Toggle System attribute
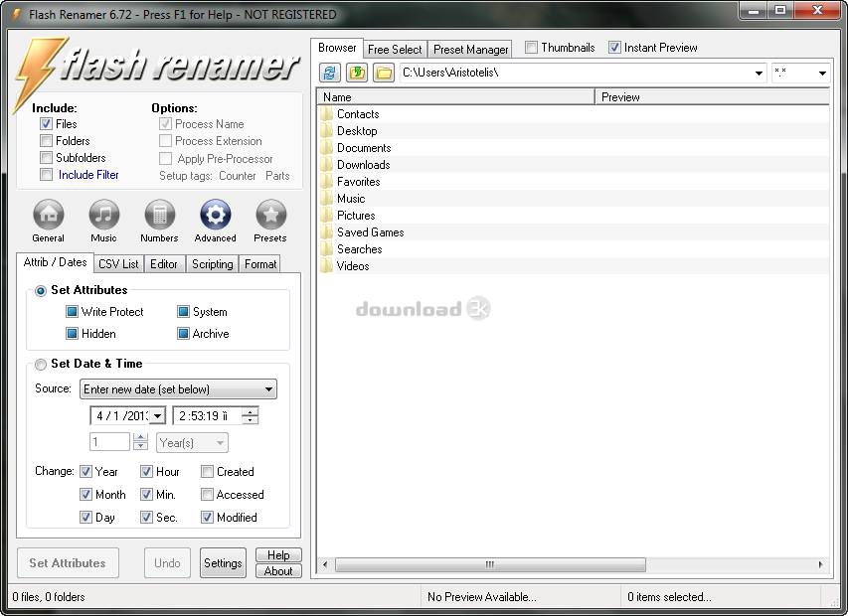848x616 pixels. click(x=183, y=312)
